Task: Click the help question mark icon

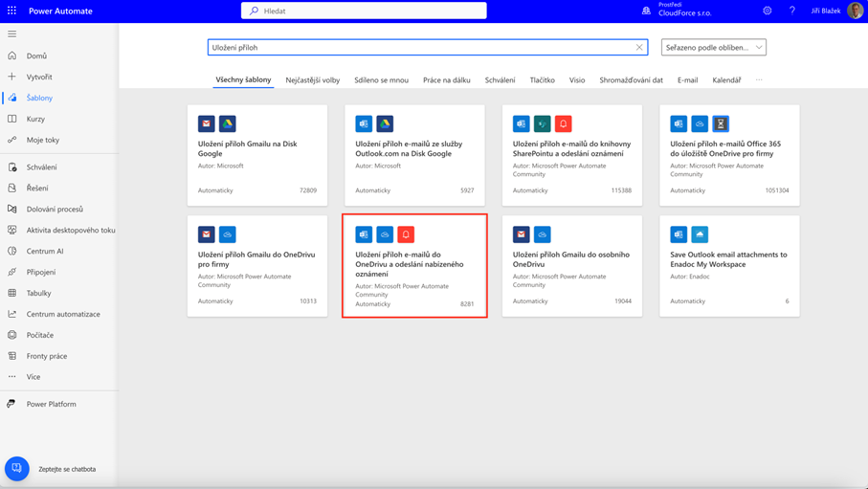Action: tap(792, 11)
